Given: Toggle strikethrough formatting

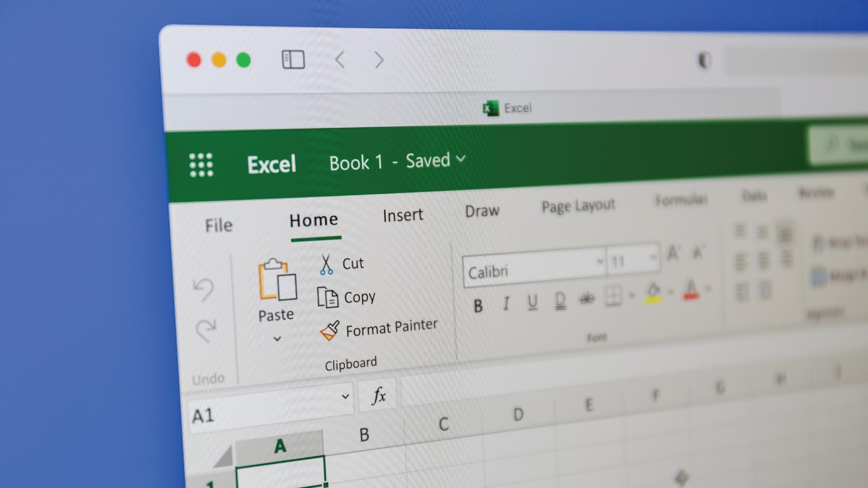Looking at the screenshot, I should click(x=587, y=298).
